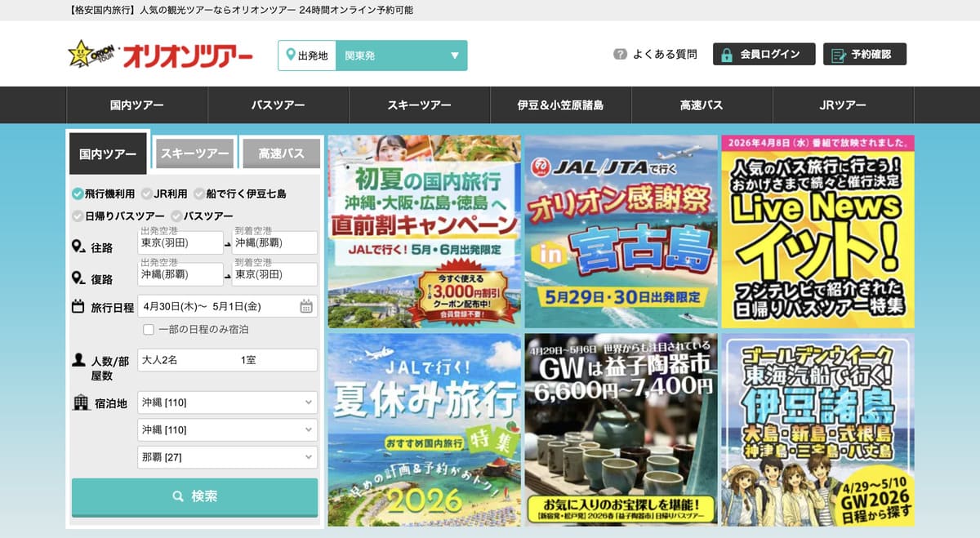Viewport: 980px width, 538px height.
Task: Click the member login lock icon
Action: 726,55
